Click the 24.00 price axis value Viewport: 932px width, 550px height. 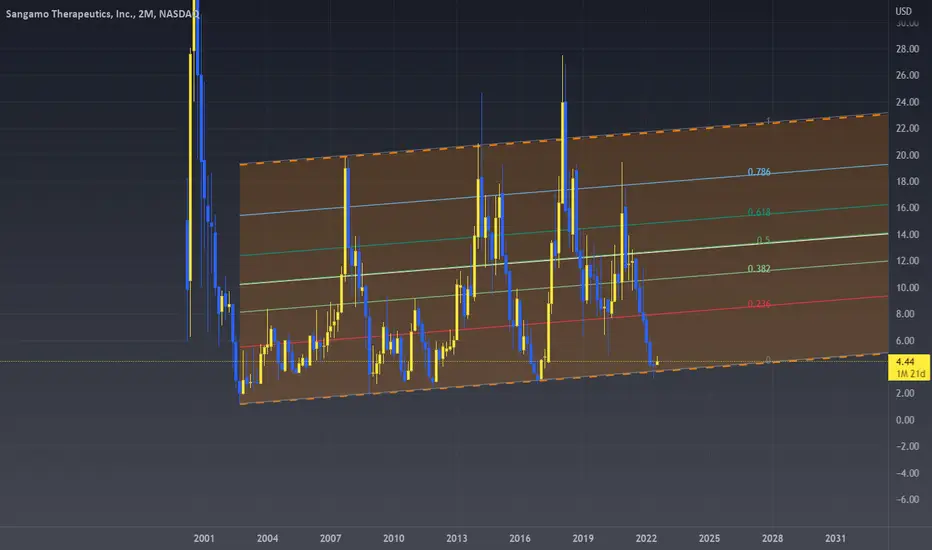click(907, 102)
